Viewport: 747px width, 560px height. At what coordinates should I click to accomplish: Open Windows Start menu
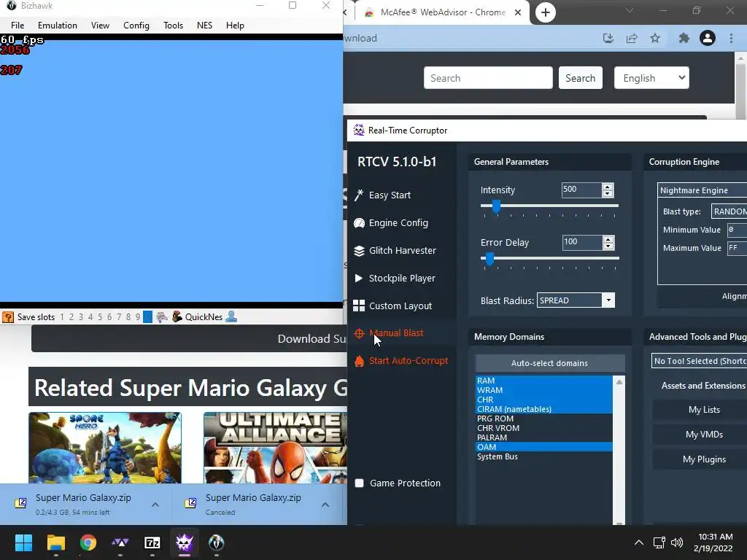pos(23,542)
